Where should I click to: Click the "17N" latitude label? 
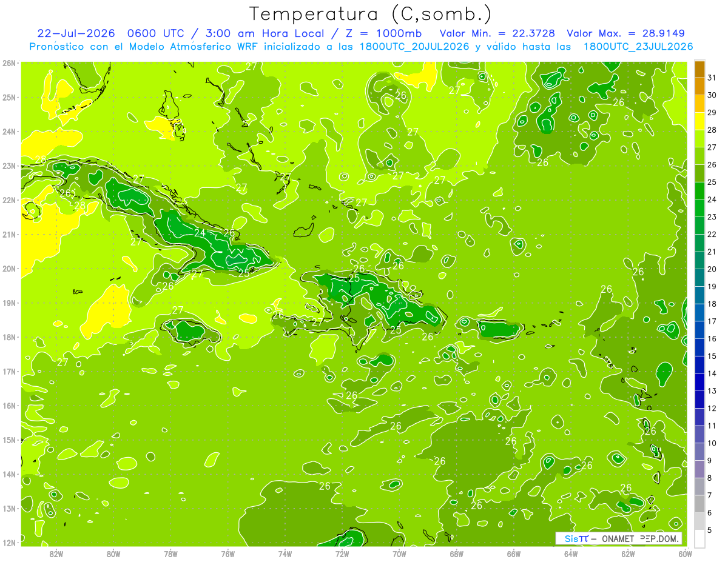[x=9, y=372]
